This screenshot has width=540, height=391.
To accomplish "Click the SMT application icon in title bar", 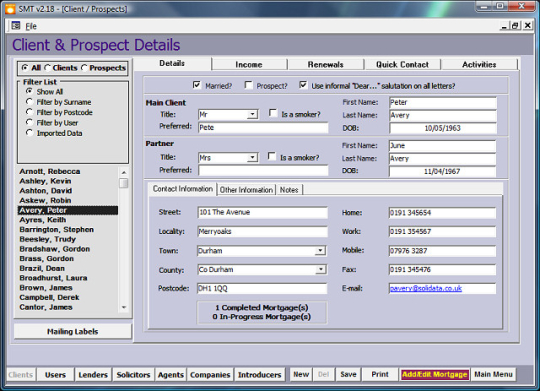I will click(10, 9).
